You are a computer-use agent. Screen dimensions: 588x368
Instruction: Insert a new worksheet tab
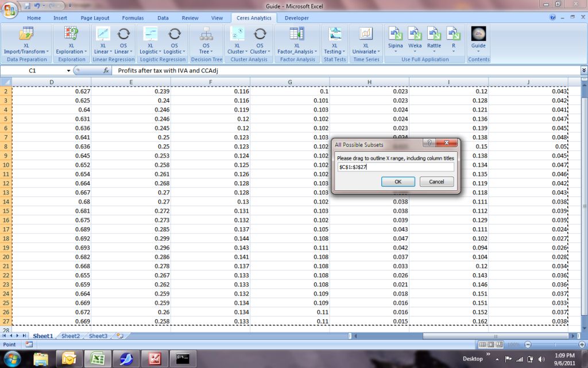pos(120,336)
